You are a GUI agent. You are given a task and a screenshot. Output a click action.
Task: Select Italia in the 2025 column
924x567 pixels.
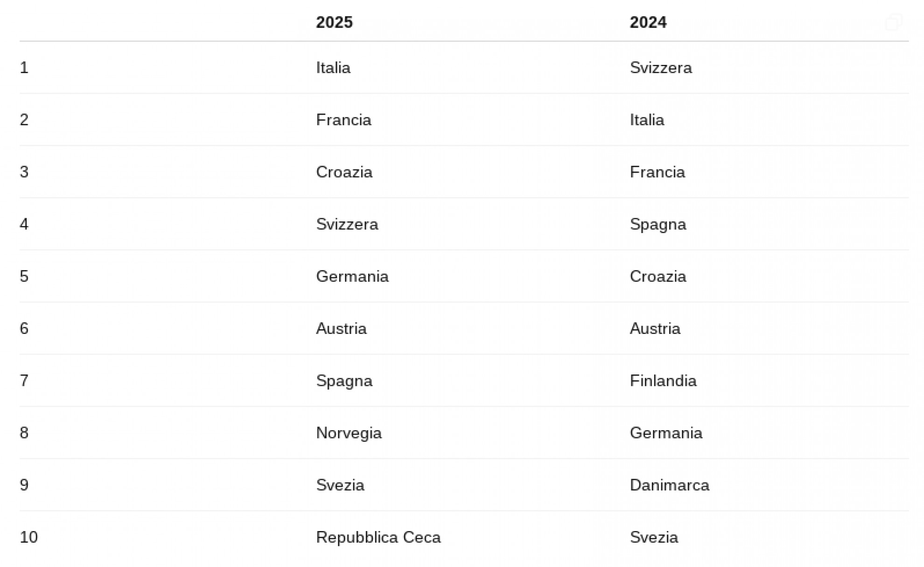tap(333, 68)
